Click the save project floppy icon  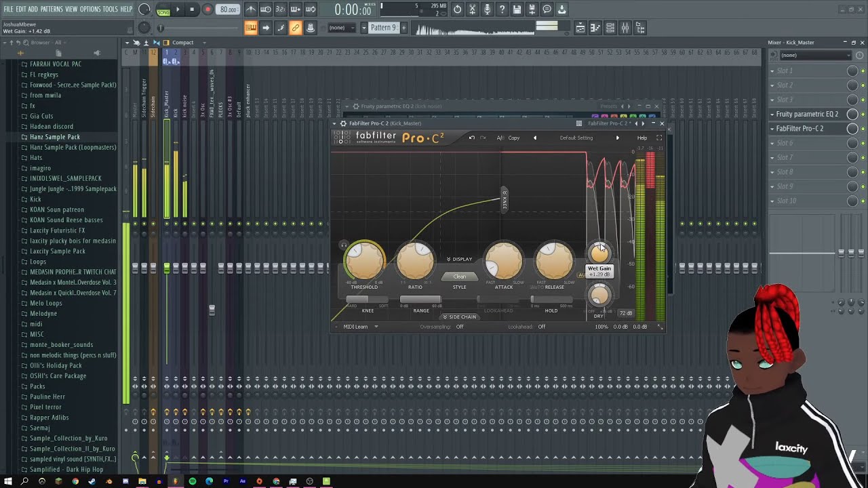(x=517, y=9)
